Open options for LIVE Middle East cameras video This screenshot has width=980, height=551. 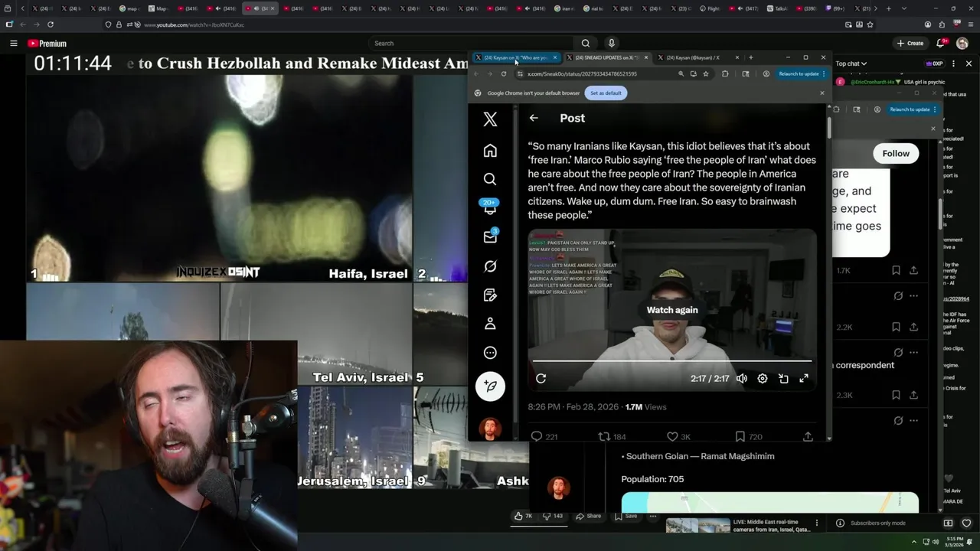click(x=816, y=523)
